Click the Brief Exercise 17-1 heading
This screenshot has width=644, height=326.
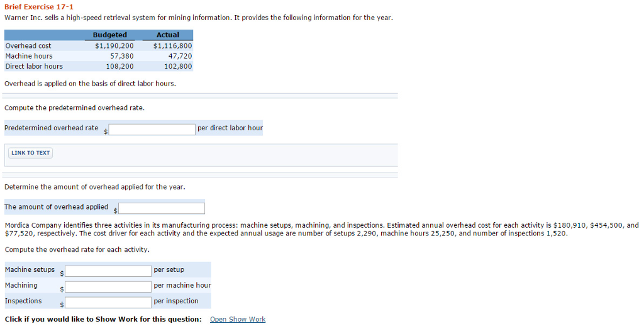click(x=39, y=6)
